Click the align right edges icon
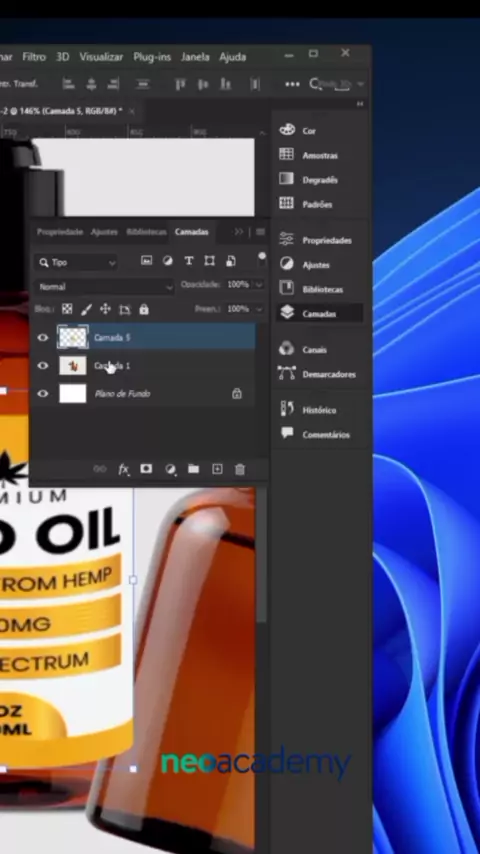 coord(113,84)
